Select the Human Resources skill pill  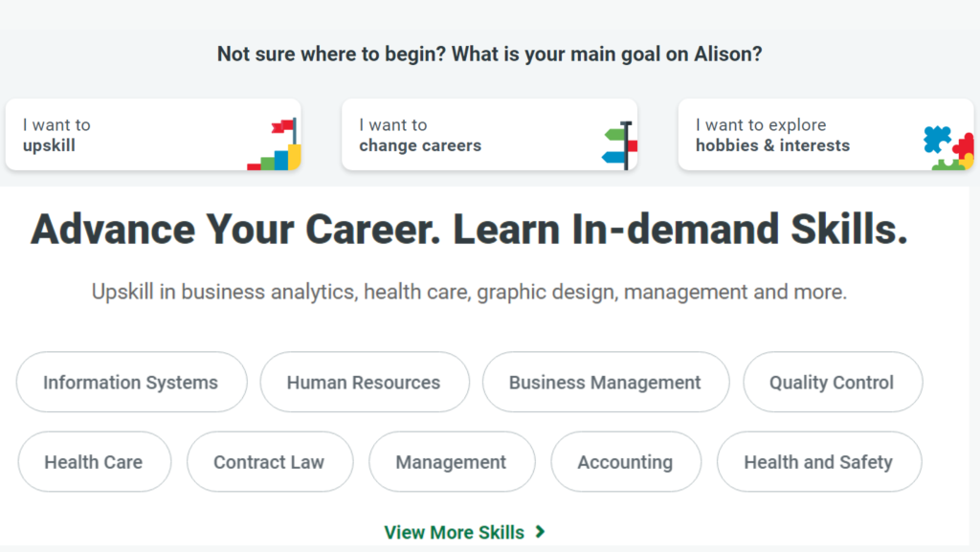click(365, 382)
